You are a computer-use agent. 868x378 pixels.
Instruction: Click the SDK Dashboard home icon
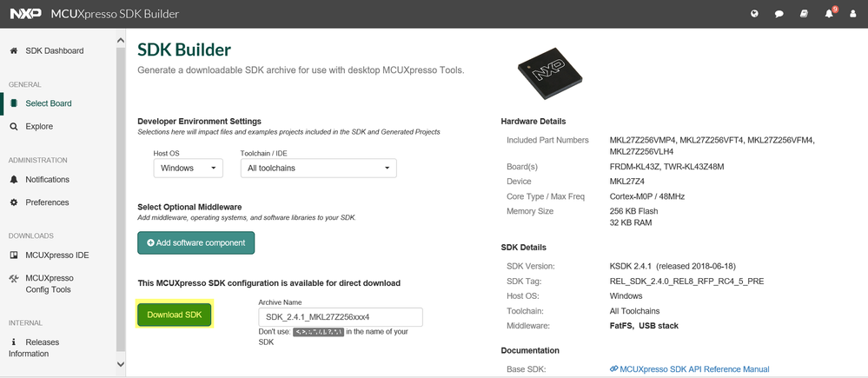pos(14,50)
